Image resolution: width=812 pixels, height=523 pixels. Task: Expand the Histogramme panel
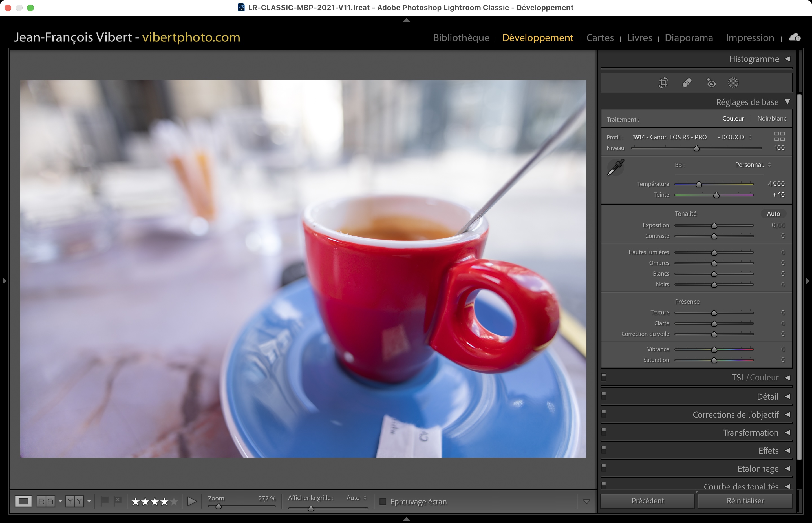coord(787,59)
